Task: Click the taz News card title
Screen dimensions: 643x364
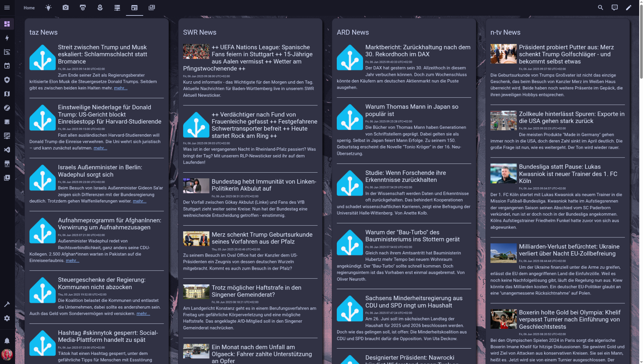Action: click(43, 32)
